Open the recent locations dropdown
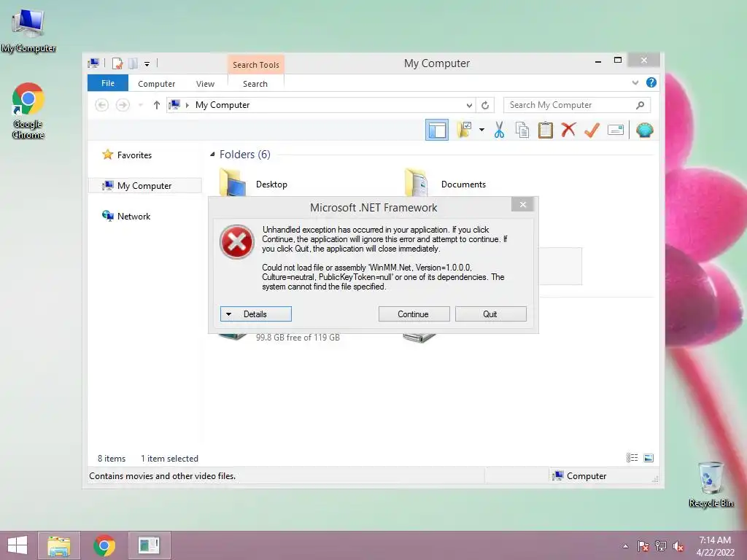Screen dimensions: 747x560 pos(141,105)
